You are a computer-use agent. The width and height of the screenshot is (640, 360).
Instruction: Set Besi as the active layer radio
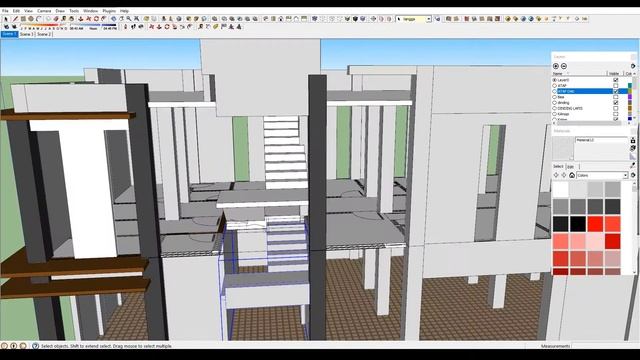(x=554, y=97)
